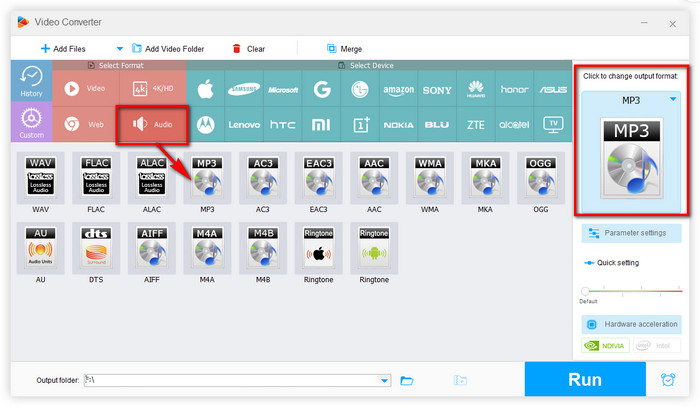Select the Apple Ringtone format icon
700x407 pixels.
pyautogui.click(x=318, y=248)
